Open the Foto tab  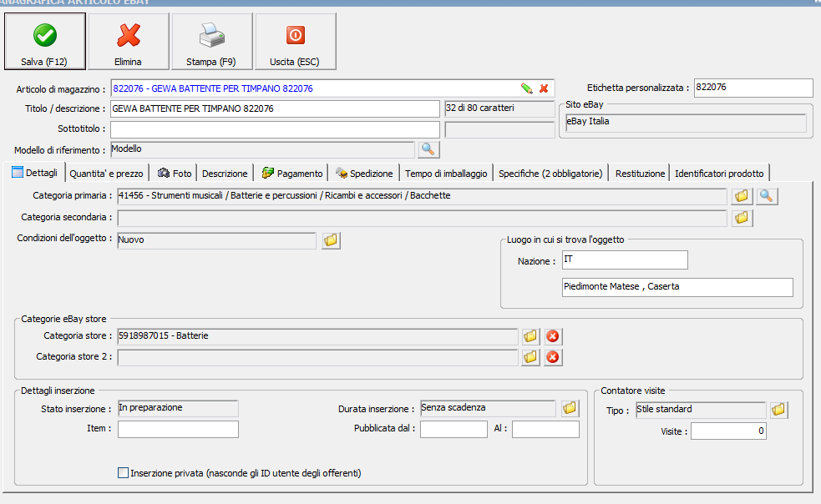(175, 174)
